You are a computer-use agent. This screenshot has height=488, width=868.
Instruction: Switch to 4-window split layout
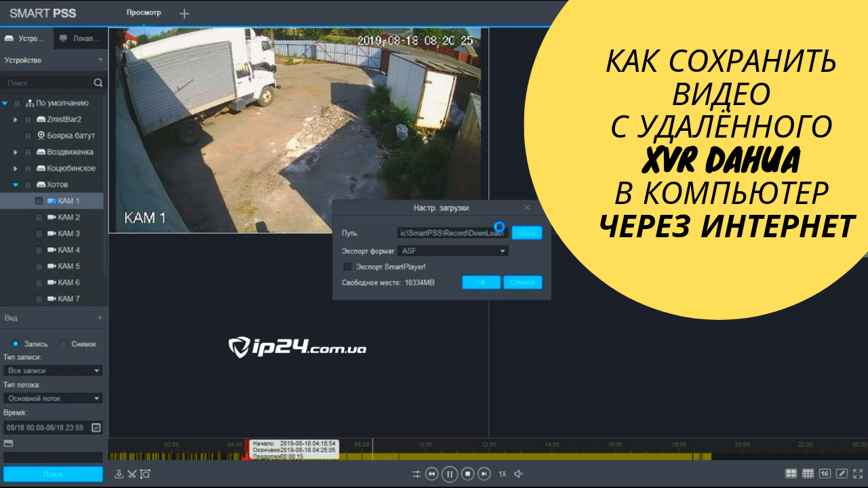pyautogui.click(x=791, y=474)
